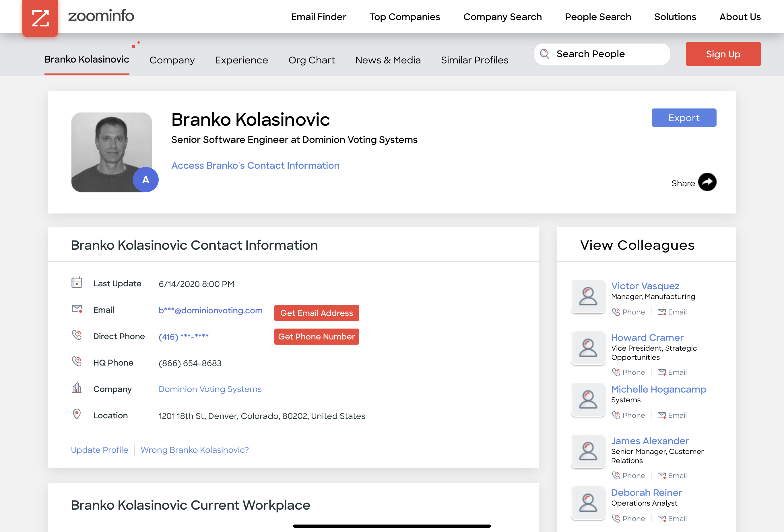Viewport: 784px width, 532px height.
Task: Open Victor Vasquez's profile name link
Action: [x=645, y=286]
